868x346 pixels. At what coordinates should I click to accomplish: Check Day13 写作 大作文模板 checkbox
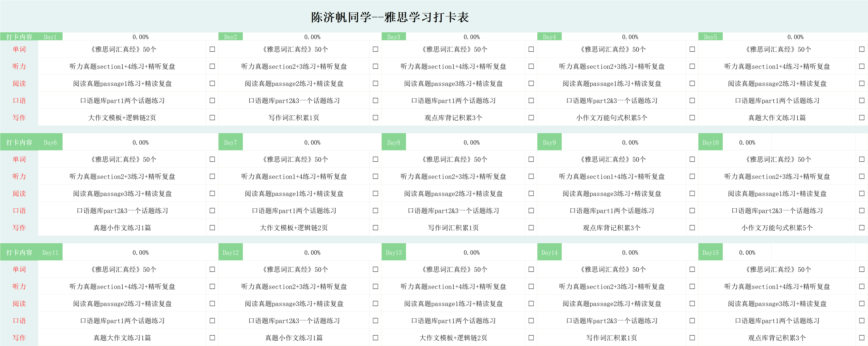(x=531, y=338)
